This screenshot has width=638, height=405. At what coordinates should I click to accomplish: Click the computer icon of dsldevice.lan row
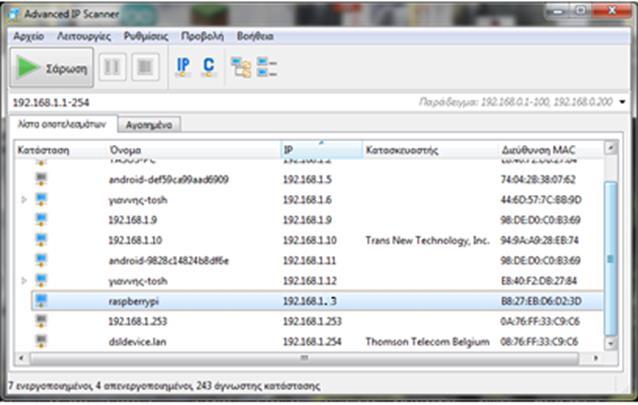tap(41, 341)
